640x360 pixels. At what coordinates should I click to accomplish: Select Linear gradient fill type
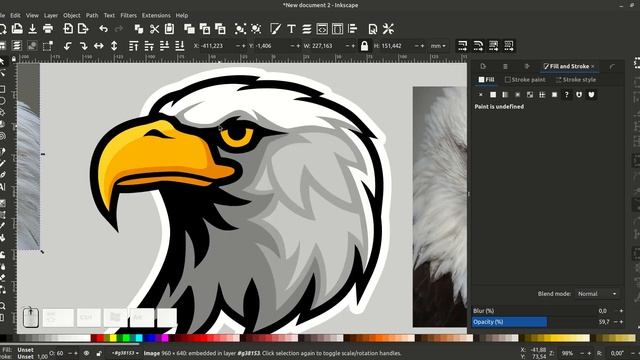coord(505,95)
